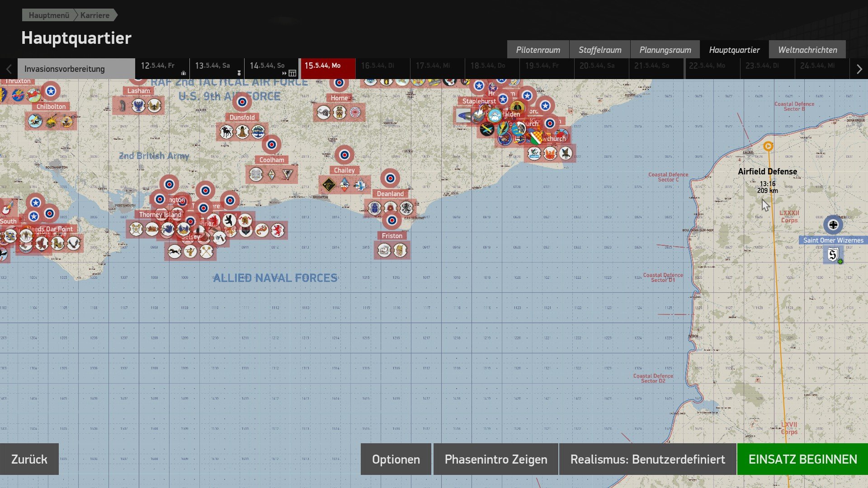The height and width of the screenshot is (488, 868).
Task: Open the Optionen button
Action: (x=396, y=459)
